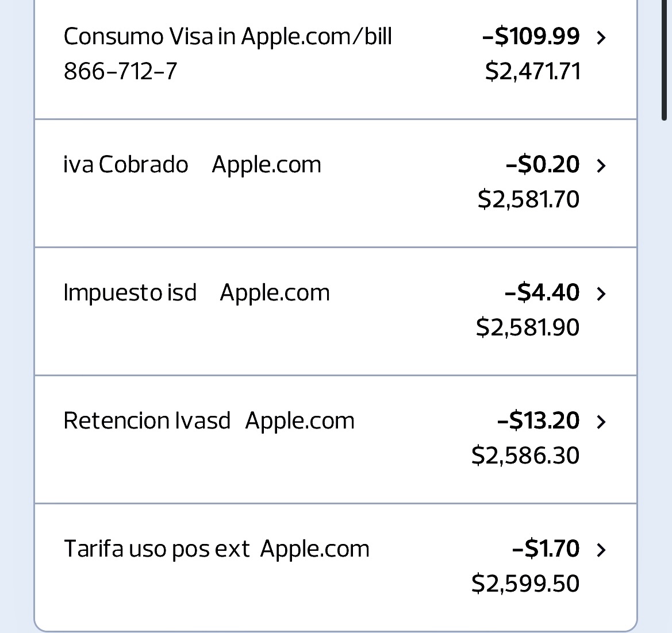The height and width of the screenshot is (633, 672).
Task: Open the Impuesto isd Apple.com entry
Action: click(197, 293)
